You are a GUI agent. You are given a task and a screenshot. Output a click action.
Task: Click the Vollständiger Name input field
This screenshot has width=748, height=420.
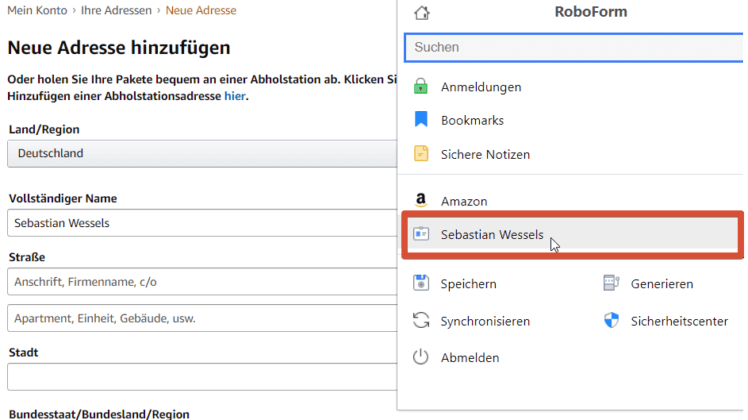coord(202,223)
